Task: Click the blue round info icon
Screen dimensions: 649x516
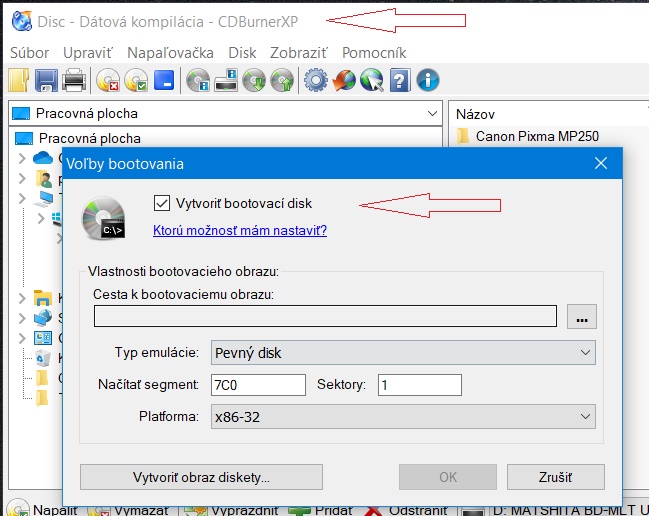Action: pos(428,80)
